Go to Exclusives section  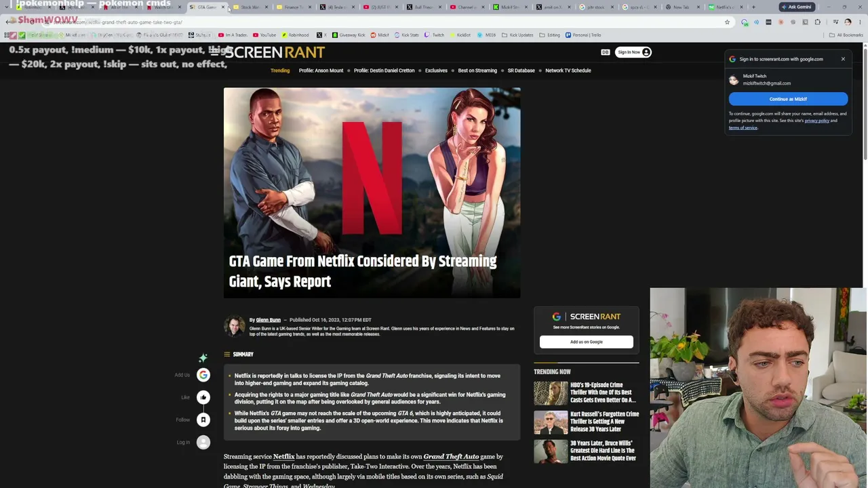436,70
